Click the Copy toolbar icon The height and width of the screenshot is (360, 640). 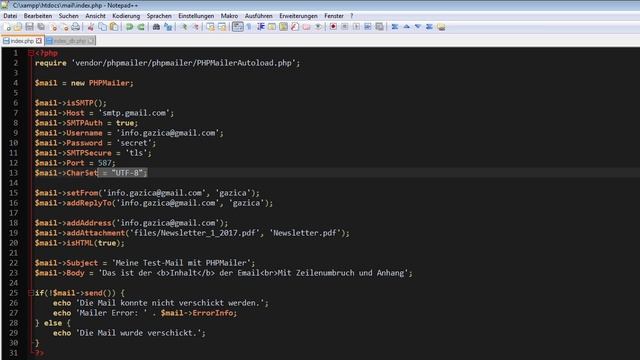[x=102, y=27]
